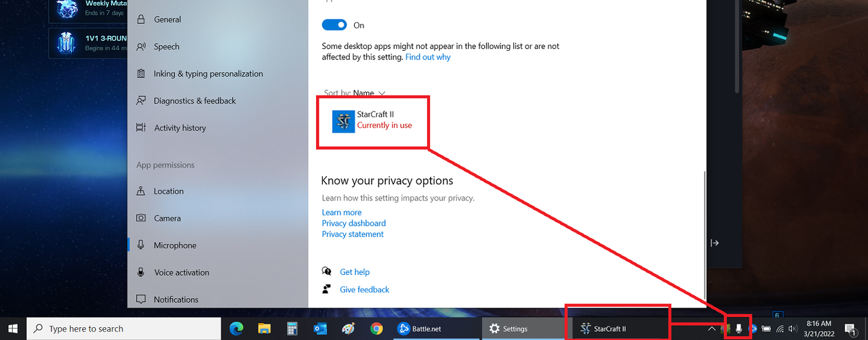Click the Speech sidebar icon
The width and height of the screenshot is (868, 340).
140,47
